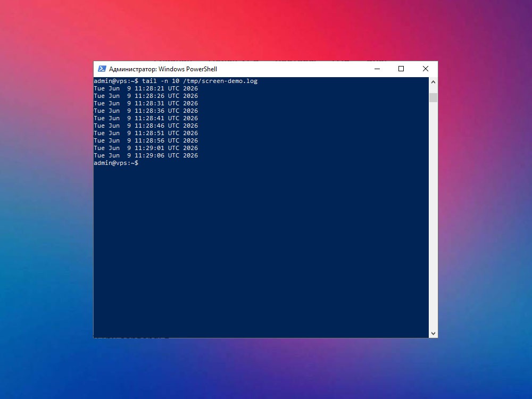Click the log line with 11:28:21
The image size is (532, 399).
coord(146,88)
